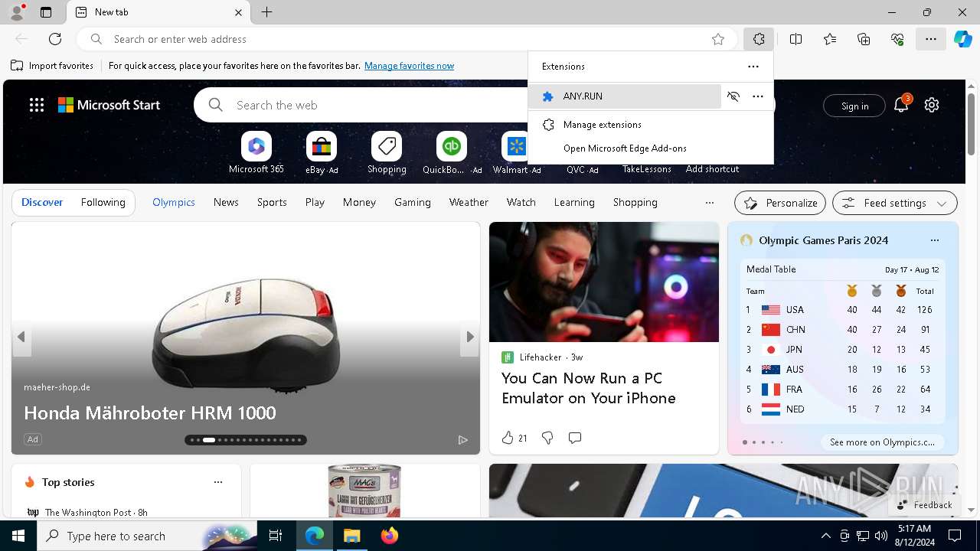Click the Personalize button
The image size is (980, 551).
(x=780, y=203)
